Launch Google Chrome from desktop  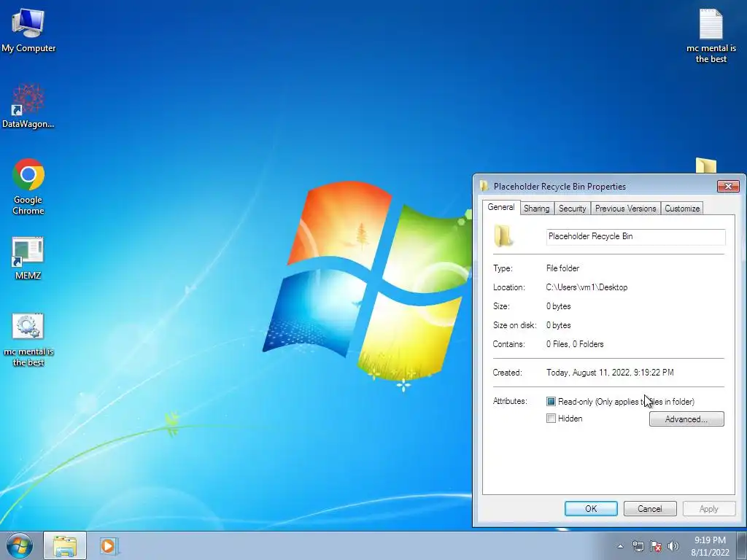coord(28,186)
